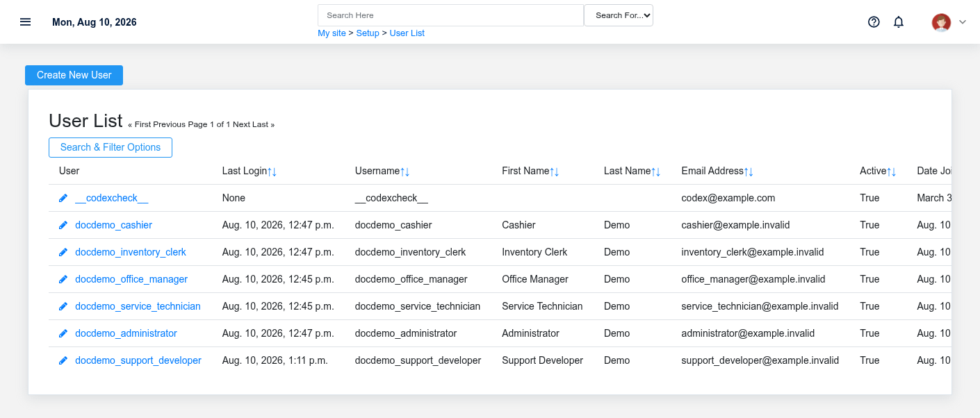The image size is (980, 418).
Task: Click the edit pencil for docdemo_support_developer
Action: (63, 360)
